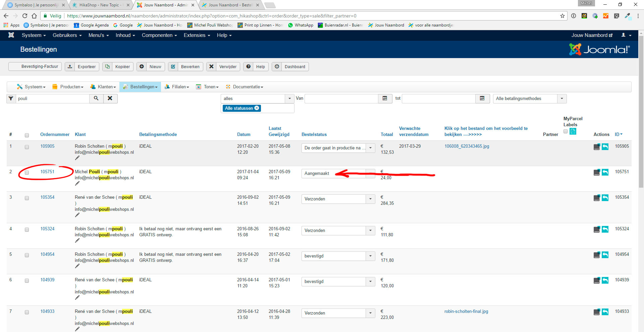This screenshot has width=644, height=332.
Task: Tick the checkbox for order 105324
Action: click(27, 230)
